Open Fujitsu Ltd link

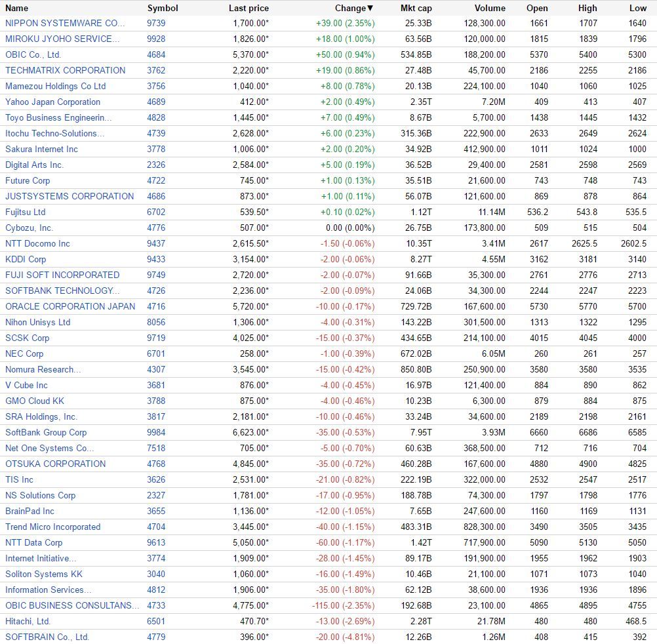tap(25, 212)
